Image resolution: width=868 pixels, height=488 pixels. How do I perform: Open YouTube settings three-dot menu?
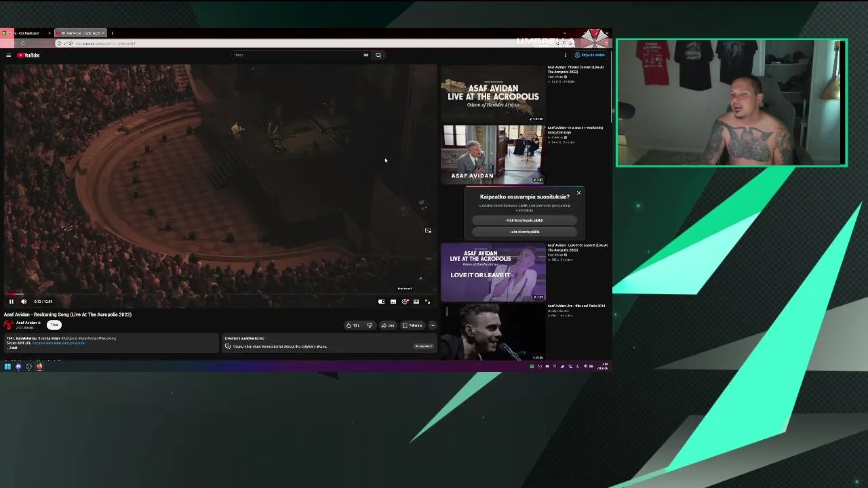(x=565, y=55)
